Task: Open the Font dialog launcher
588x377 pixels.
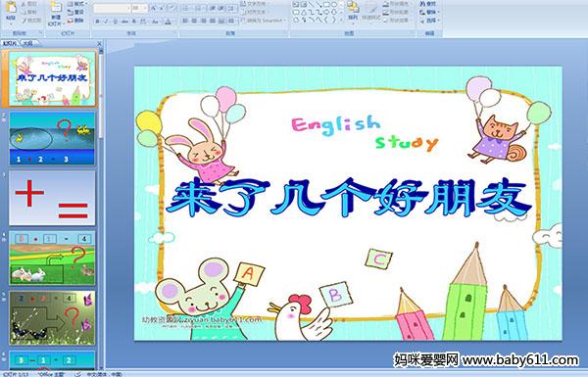Action: click(x=175, y=33)
